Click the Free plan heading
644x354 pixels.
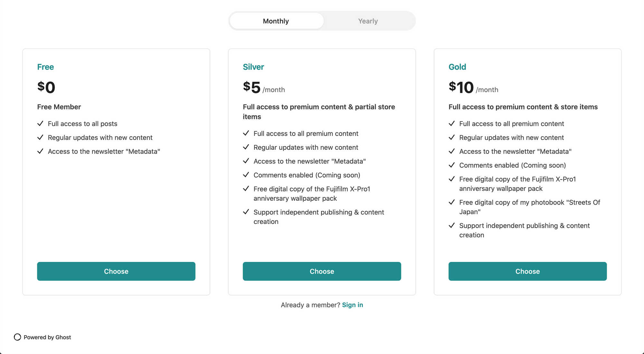tap(45, 67)
